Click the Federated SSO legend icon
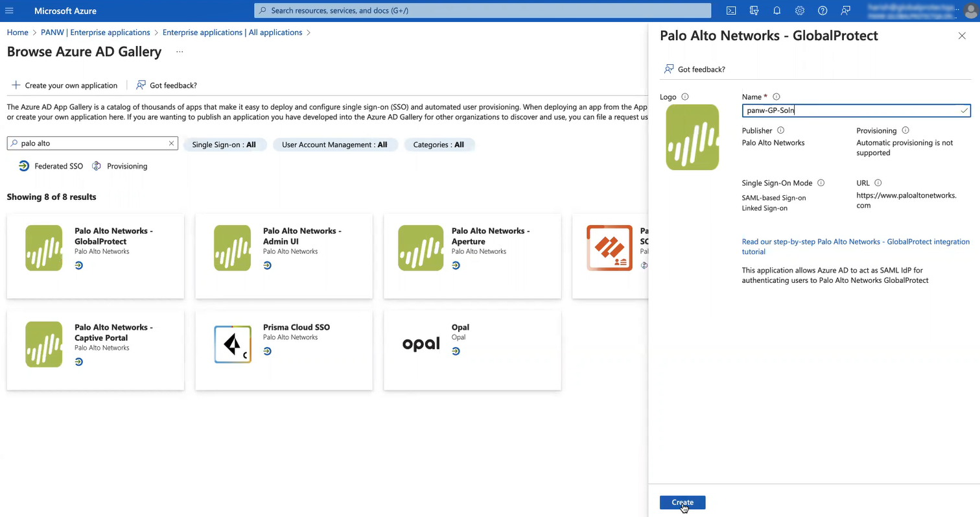Viewport: 980px width, 517px height. click(x=24, y=166)
